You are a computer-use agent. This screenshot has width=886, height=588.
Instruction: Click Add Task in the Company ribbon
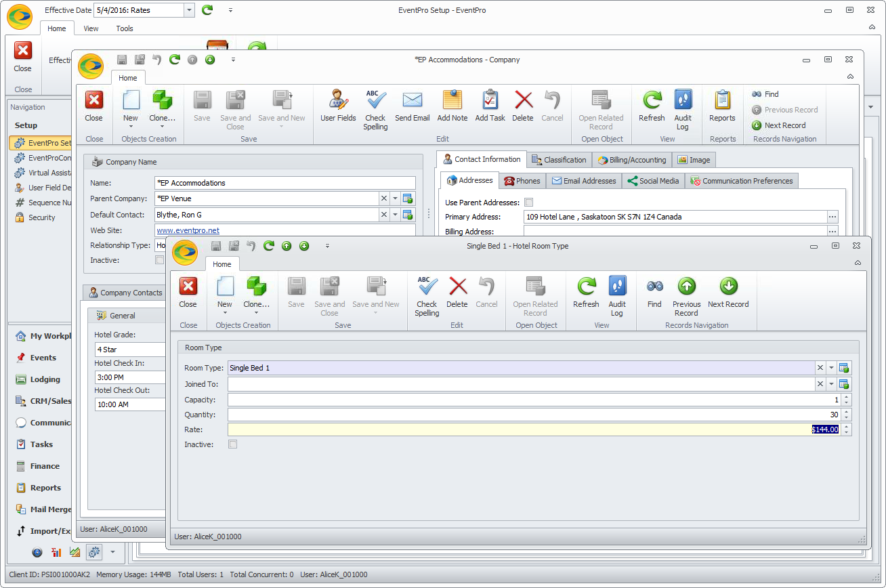pos(490,106)
